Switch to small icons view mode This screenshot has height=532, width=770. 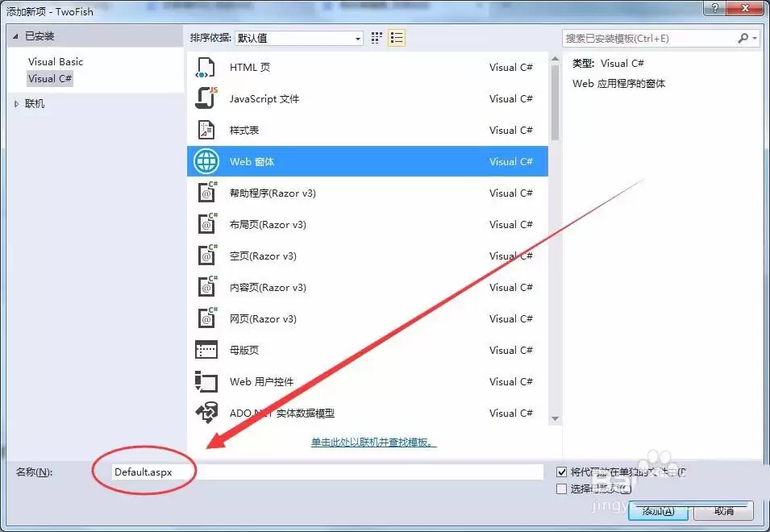coord(375,37)
